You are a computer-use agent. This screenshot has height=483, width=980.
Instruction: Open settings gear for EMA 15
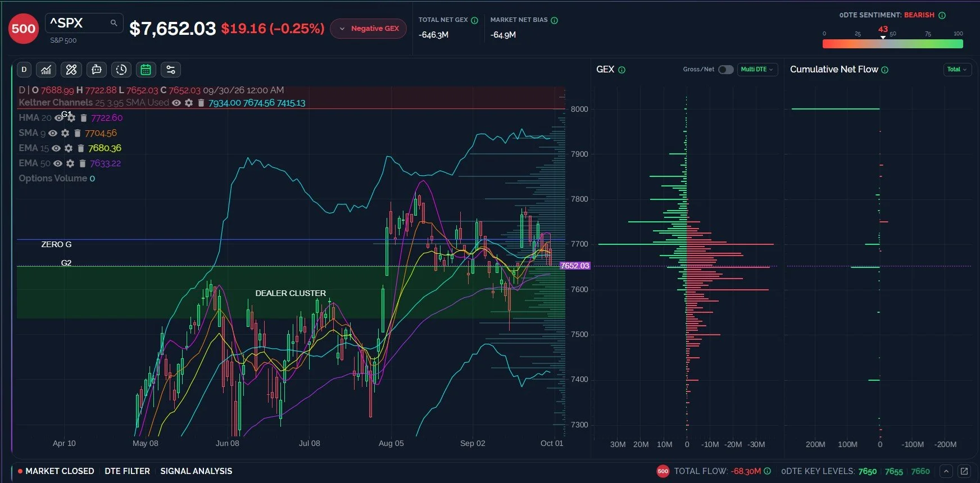[x=69, y=148]
